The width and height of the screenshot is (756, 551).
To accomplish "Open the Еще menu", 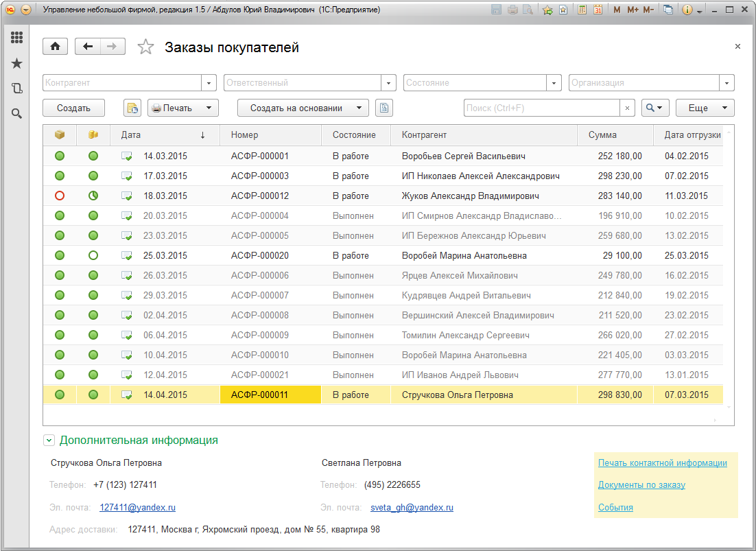I will pos(705,108).
